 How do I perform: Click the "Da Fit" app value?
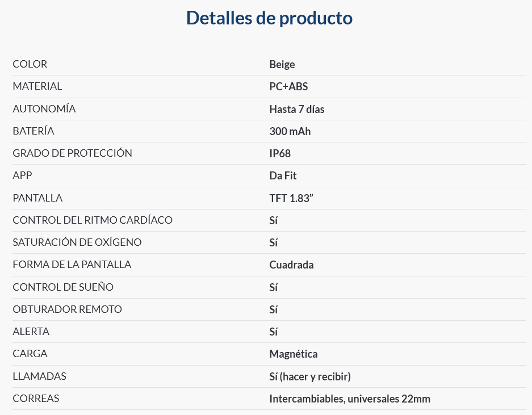point(283,176)
